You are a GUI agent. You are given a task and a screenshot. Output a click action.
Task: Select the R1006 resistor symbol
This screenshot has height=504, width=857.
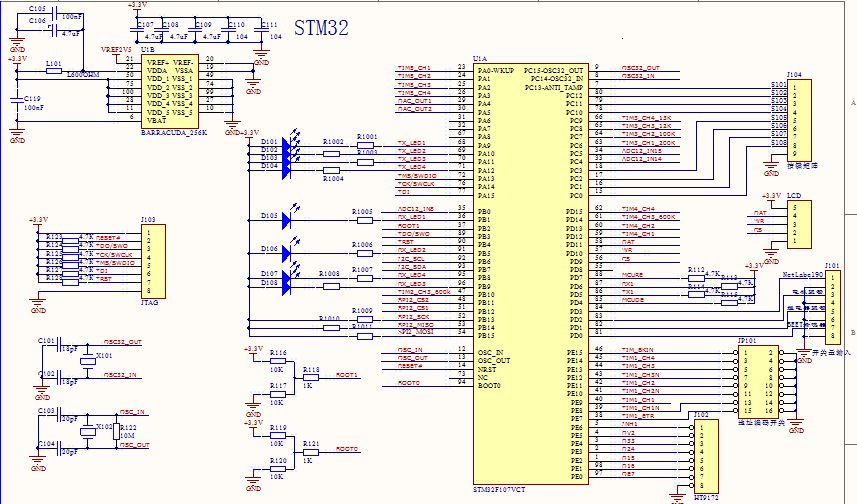click(x=365, y=254)
